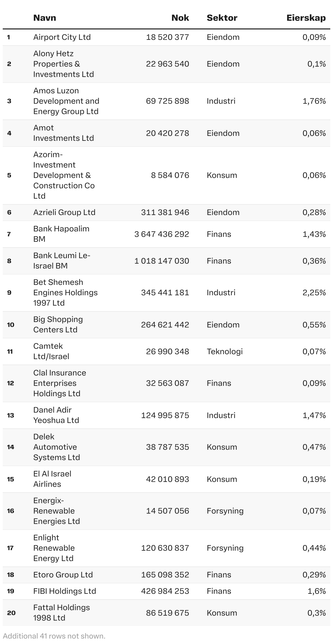Click the Teknologi sector cell for Camtek
This screenshot has height=644, width=333.
(x=225, y=351)
